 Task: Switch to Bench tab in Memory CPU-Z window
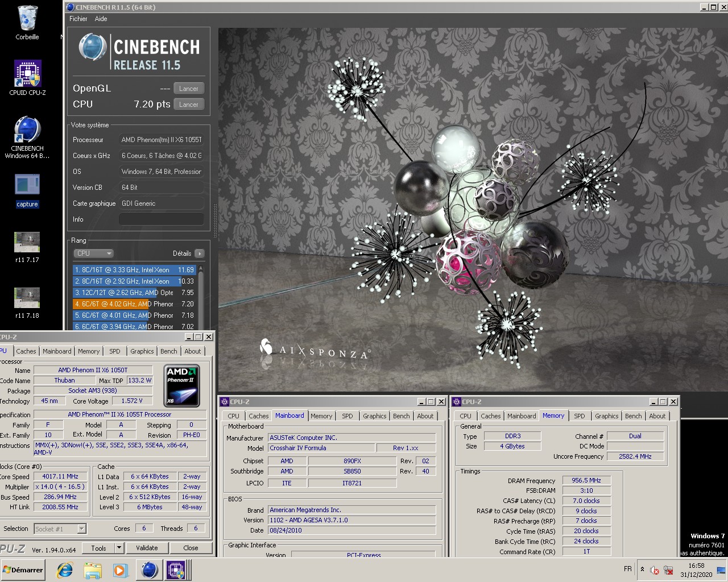pos(634,416)
